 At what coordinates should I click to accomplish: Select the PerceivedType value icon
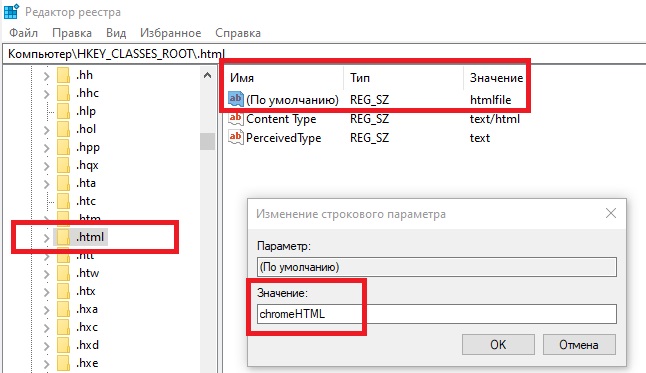[x=236, y=137]
